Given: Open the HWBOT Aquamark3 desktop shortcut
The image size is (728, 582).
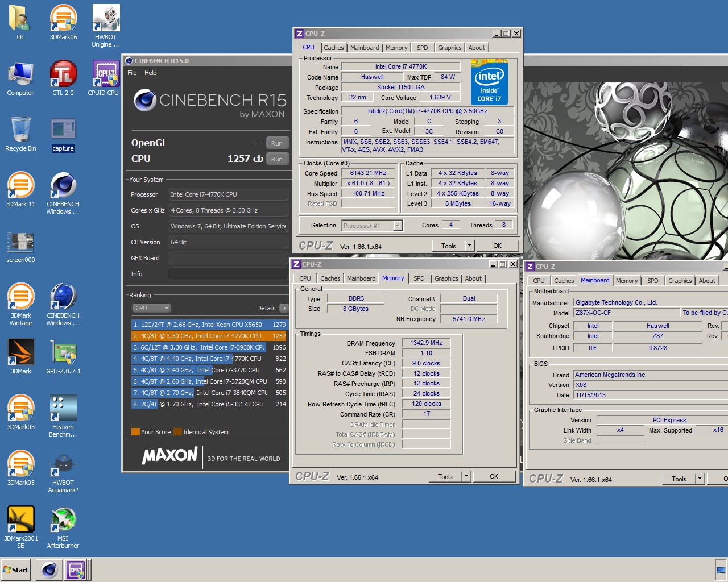Looking at the screenshot, I should 63,472.
